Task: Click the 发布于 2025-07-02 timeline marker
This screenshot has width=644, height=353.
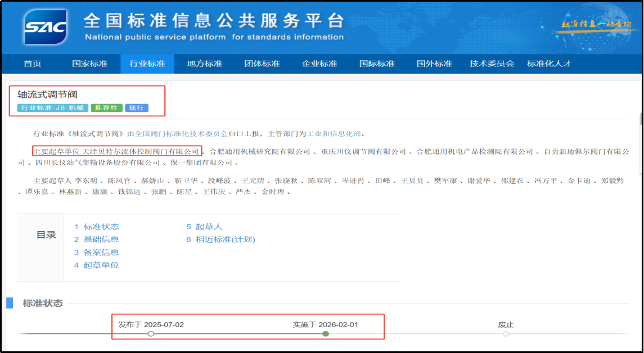Action: point(151,334)
